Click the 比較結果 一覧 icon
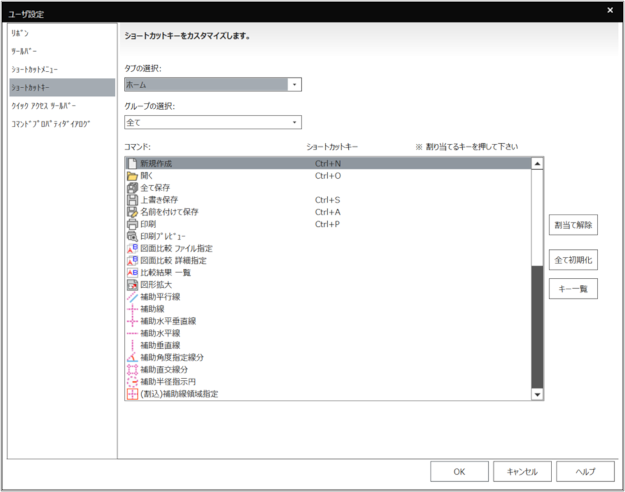This screenshot has height=492, width=625. pyautogui.click(x=132, y=272)
